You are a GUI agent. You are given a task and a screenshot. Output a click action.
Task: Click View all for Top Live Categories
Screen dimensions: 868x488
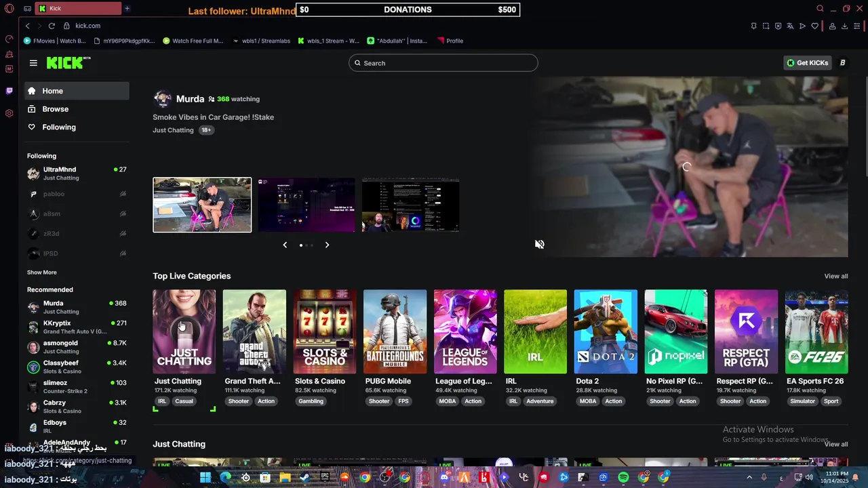(836, 276)
